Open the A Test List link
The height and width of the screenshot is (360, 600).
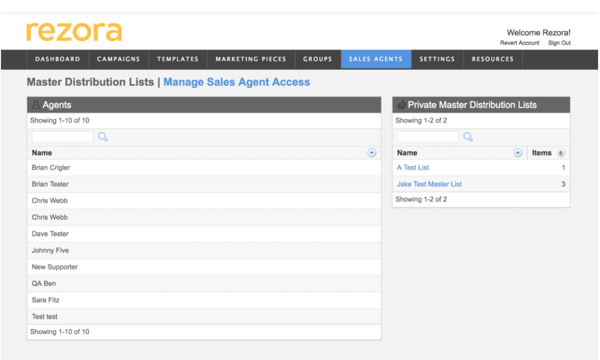click(x=413, y=168)
